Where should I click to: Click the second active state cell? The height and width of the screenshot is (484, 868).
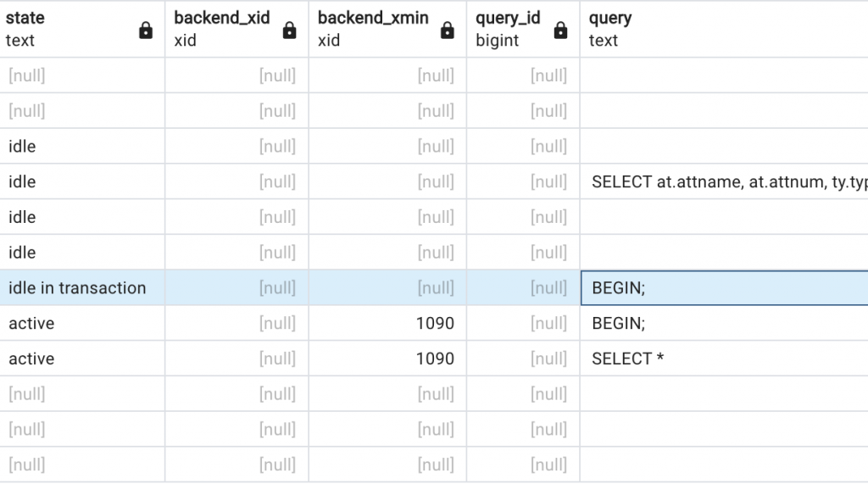(x=82, y=359)
